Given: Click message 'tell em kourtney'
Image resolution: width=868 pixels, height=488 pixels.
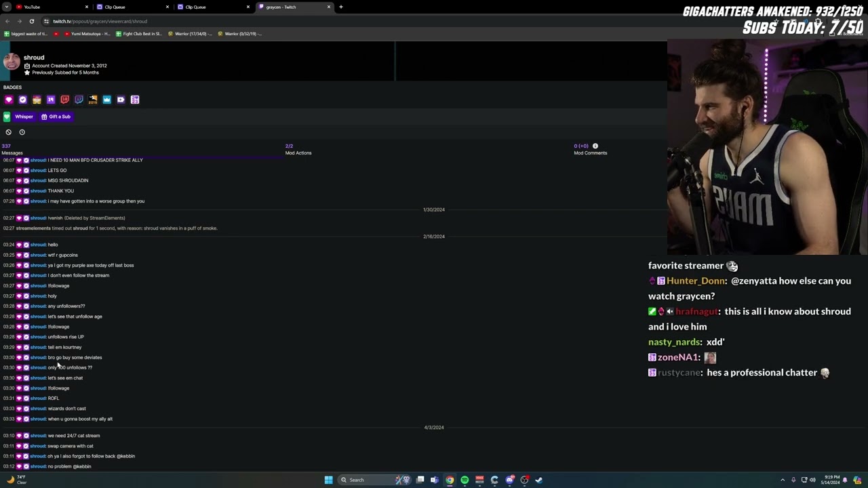Looking at the screenshot, I should pos(64,347).
